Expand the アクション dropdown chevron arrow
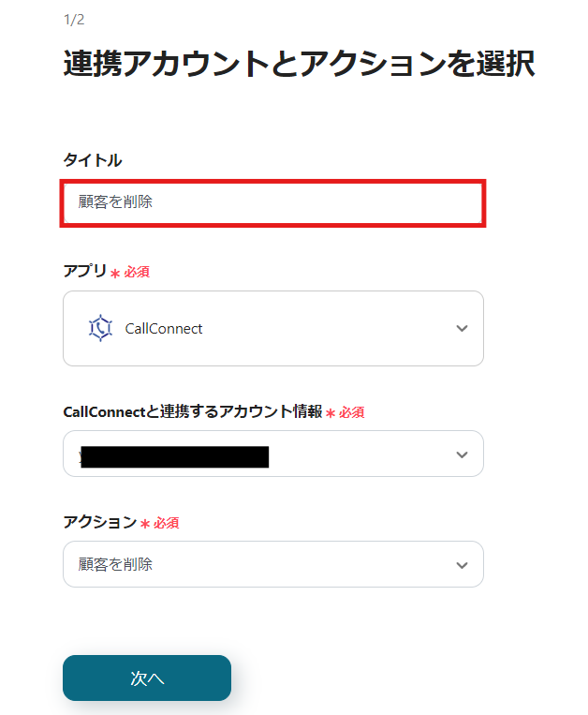588x715 pixels. (x=461, y=565)
